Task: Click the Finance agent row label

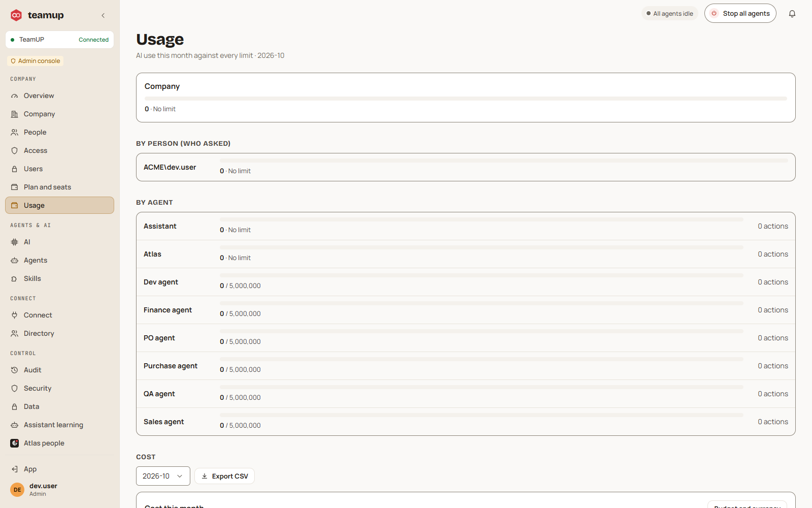Action: [x=167, y=310]
